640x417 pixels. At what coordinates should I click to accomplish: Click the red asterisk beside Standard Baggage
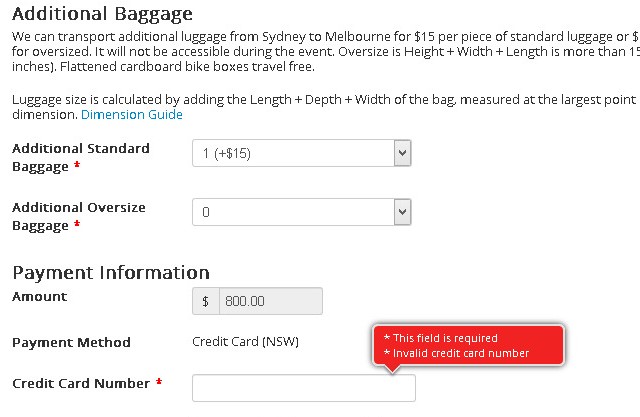pos(77,167)
